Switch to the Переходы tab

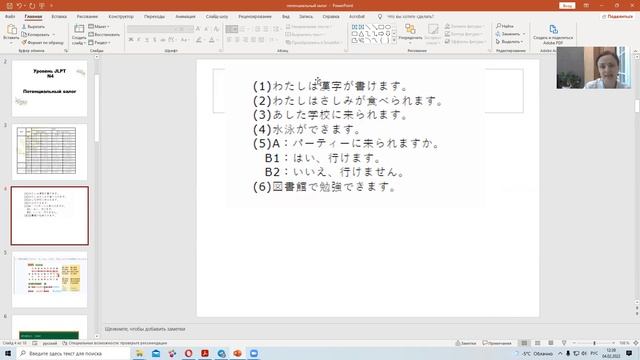click(x=154, y=17)
